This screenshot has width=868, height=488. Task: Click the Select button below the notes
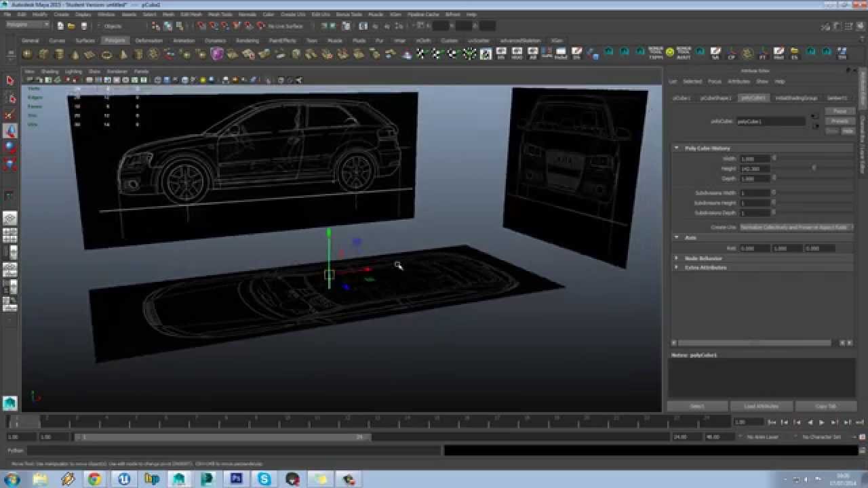pyautogui.click(x=697, y=406)
